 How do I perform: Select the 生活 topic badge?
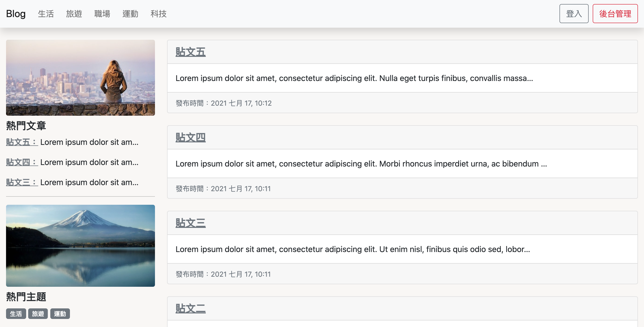(x=16, y=314)
